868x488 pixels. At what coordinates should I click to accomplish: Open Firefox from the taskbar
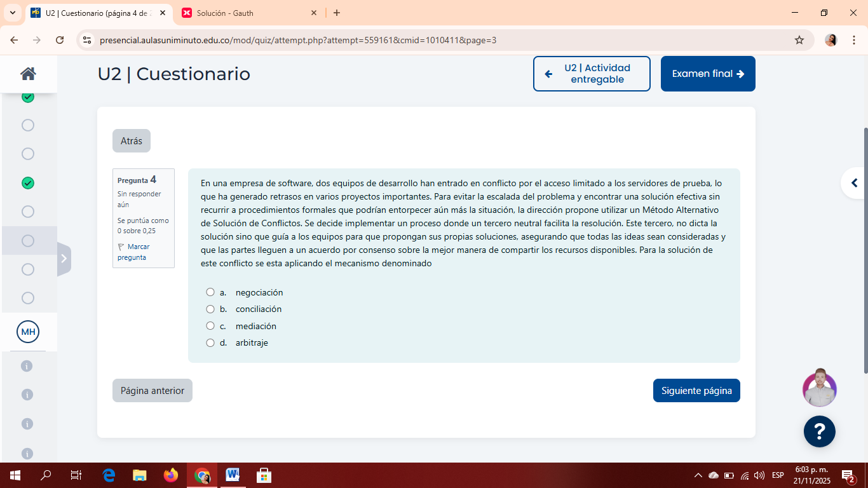[x=171, y=475]
